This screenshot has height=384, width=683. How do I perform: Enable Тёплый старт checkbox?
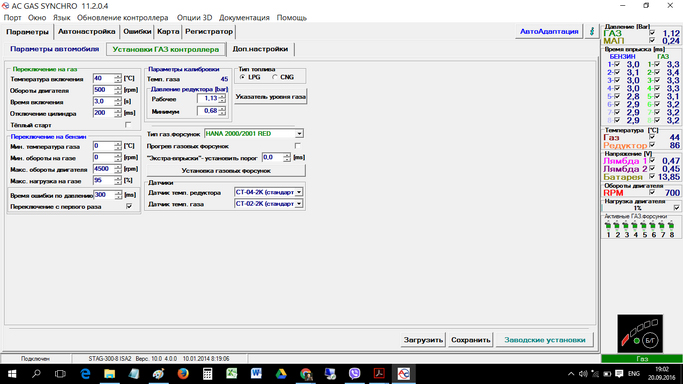click(x=128, y=125)
